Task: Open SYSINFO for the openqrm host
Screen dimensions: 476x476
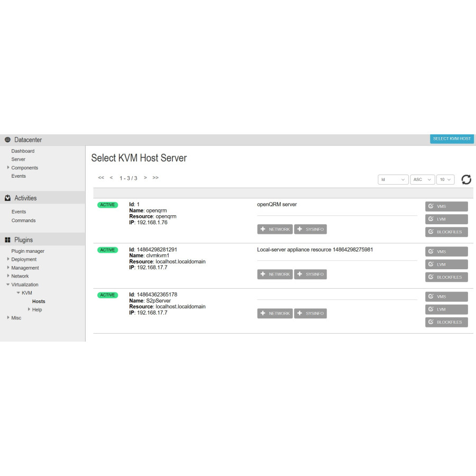Action: click(310, 229)
